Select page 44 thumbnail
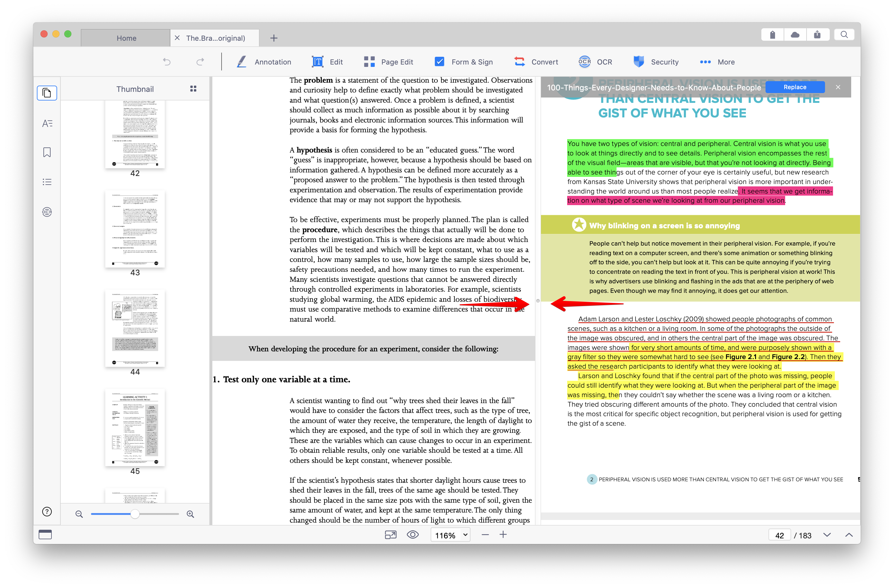 coord(135,328)
